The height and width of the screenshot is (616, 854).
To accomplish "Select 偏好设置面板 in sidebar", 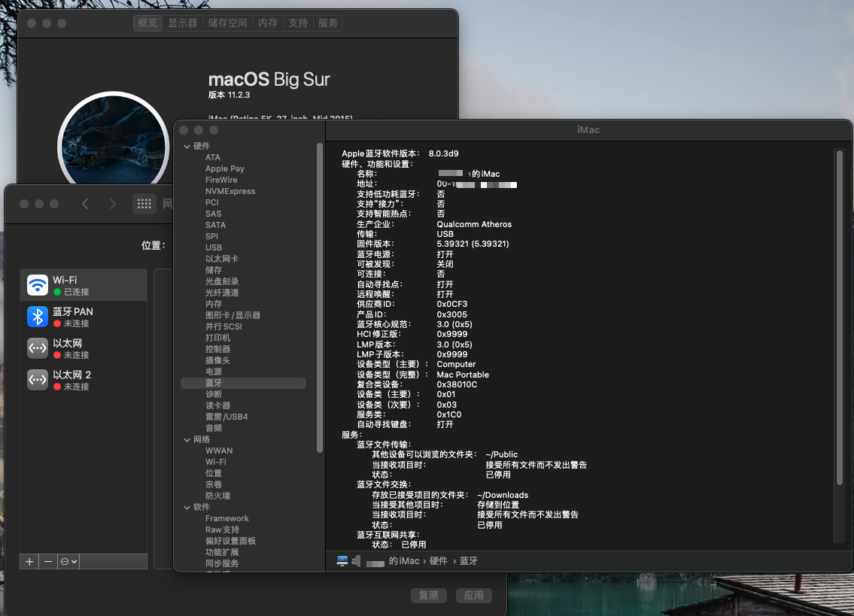I will (x=230, y=542).
